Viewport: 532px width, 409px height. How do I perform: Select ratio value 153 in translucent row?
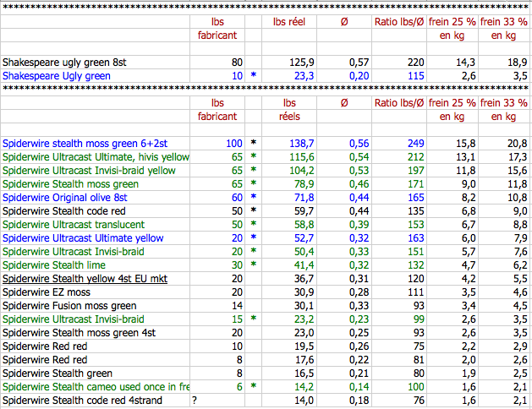[x=416, y=225]
